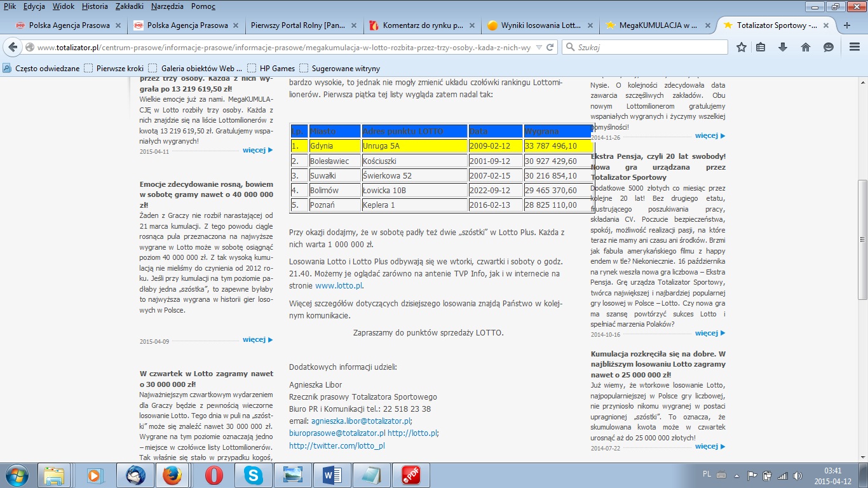Open the downloads arrow icon

coord(783,47)
